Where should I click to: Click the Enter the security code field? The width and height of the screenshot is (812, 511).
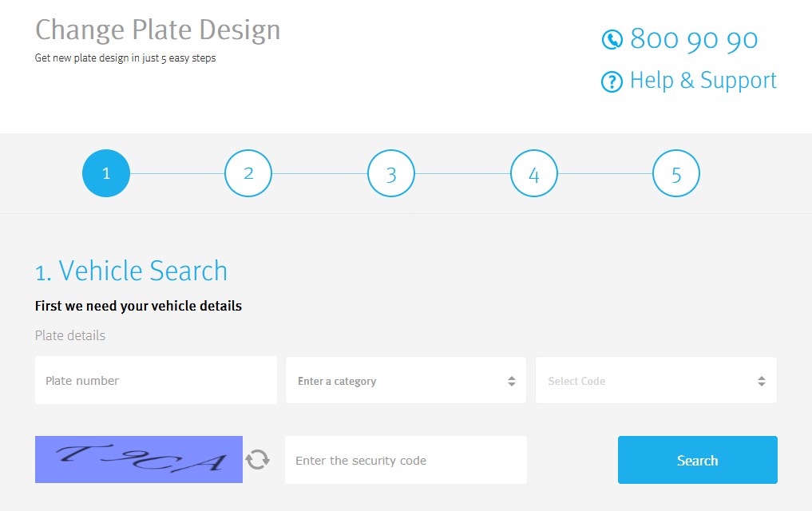(x=406, y=460)
